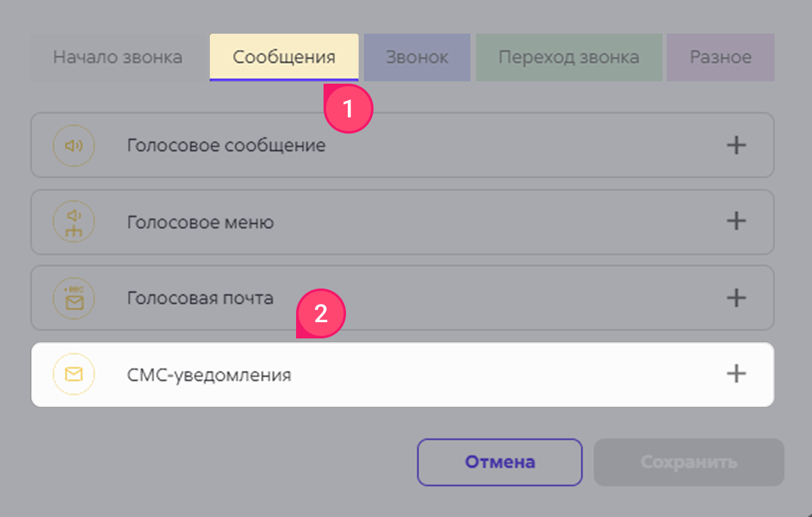Open the Переход звонка tab
The image size is (812, 517).
[568, 57]
